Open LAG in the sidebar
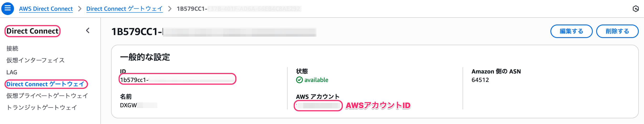Image resolution: width=644 pixels, height=124 pixels. click(12, 72)
